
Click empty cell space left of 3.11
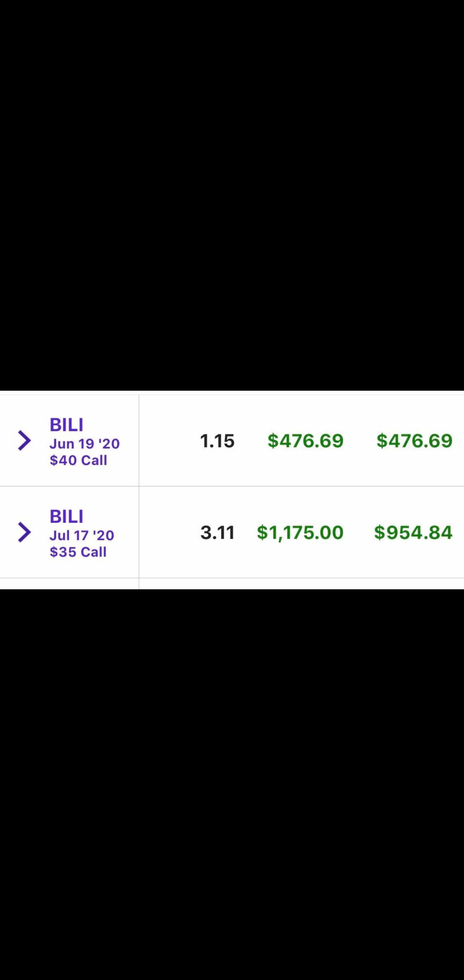pyautogui.click(x=167, y=532)
